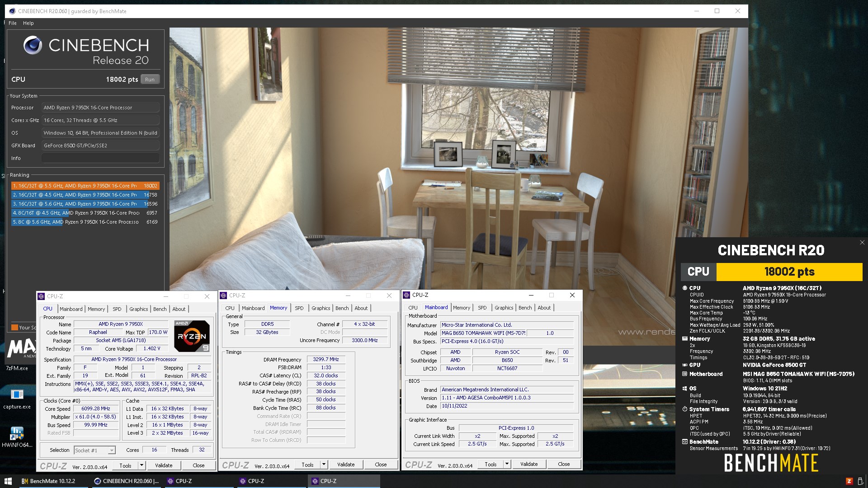Image resolution: width=868 pixels, height=488 pixels.
Task: Click the Info input field in Cinebench
Action: (x=100, y=158)
